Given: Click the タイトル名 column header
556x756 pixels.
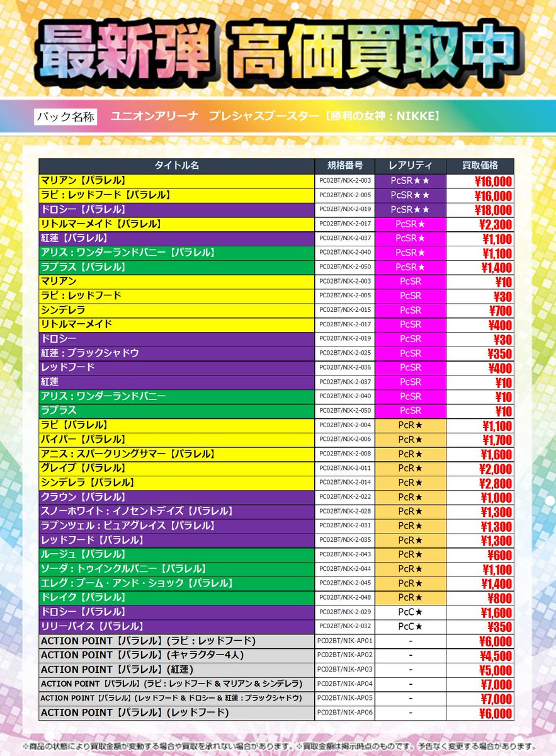Looking at the screenshot, I should (x=177, y=166).
